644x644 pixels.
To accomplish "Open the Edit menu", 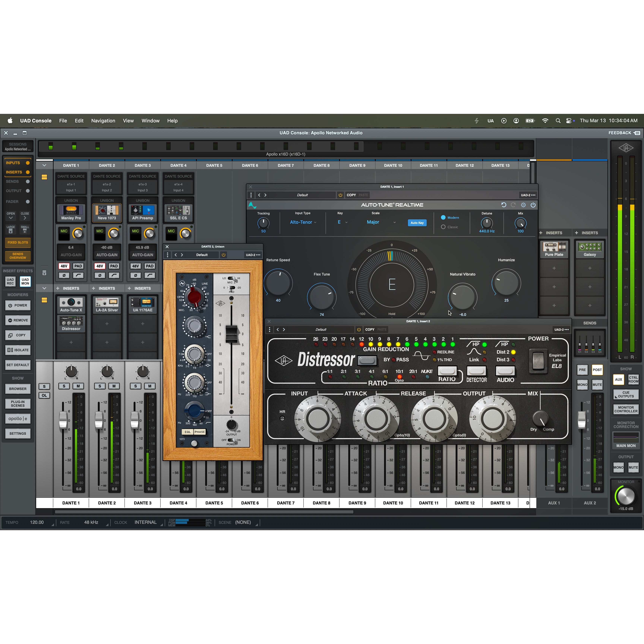I will point(79,121).
